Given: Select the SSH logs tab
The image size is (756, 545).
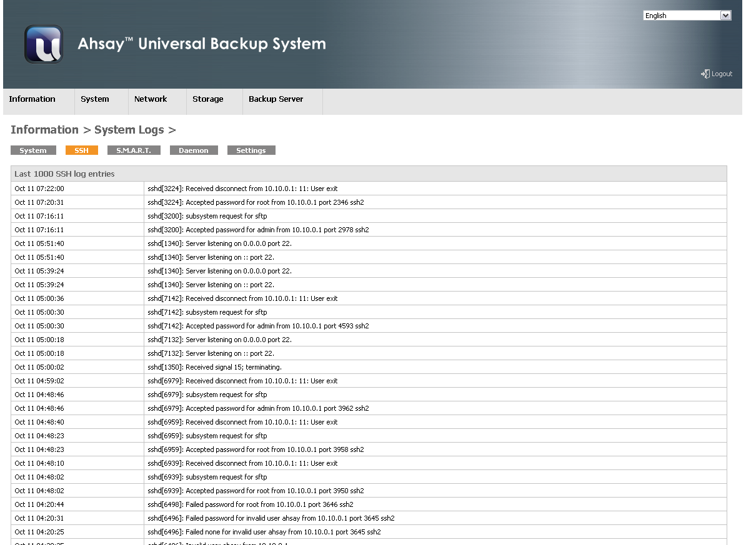Looking at the screenshot, I should coord(82,150).
